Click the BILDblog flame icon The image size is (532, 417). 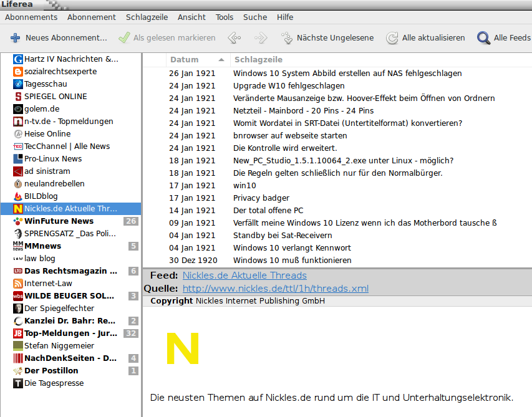click(18, 196)
